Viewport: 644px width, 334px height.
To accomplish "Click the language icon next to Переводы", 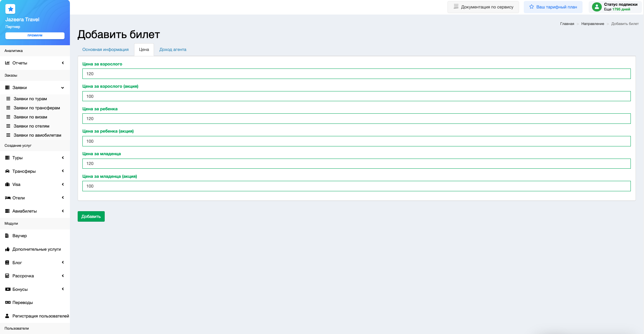I will click(x=7, y=303).
